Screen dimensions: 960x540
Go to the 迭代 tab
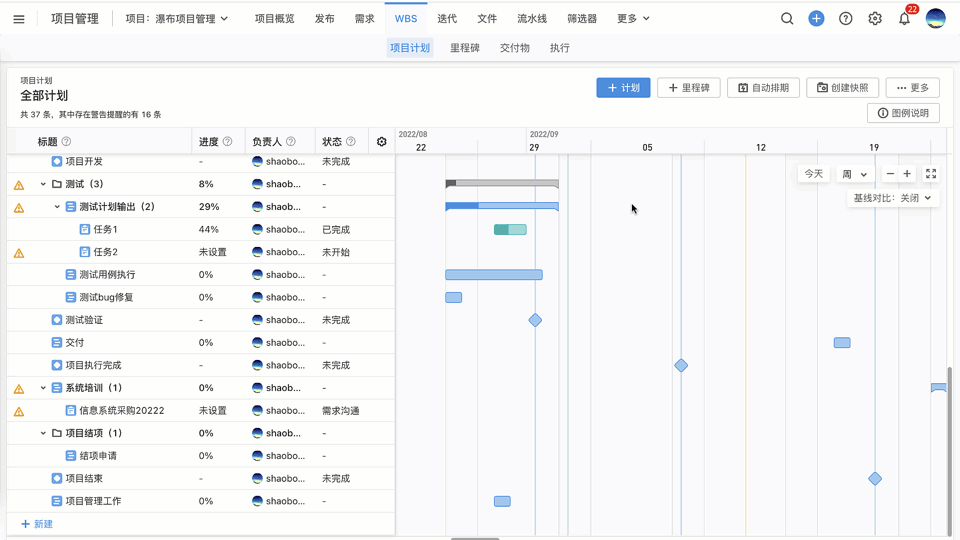pyautogui.click(x=447, y=18)
